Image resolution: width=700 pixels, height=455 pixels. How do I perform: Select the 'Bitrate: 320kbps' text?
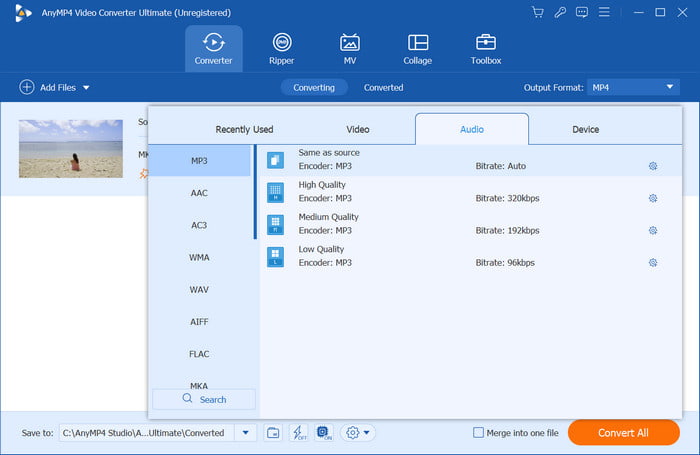click(x=507, y=198)
